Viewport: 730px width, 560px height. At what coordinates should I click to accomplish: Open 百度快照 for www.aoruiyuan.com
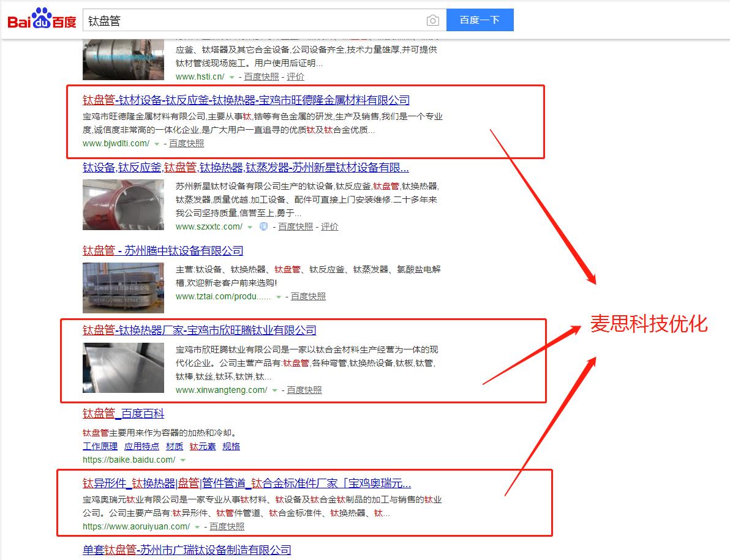[x=227, y=526]
